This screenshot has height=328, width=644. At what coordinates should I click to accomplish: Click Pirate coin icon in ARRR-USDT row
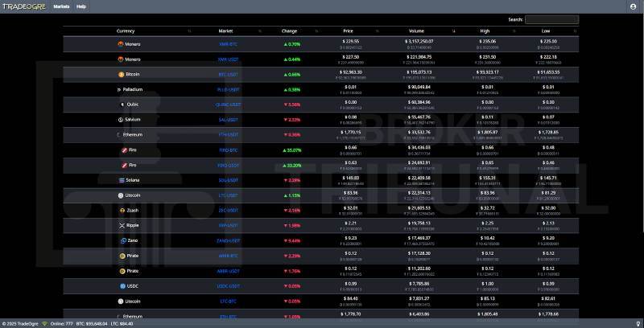122,271
